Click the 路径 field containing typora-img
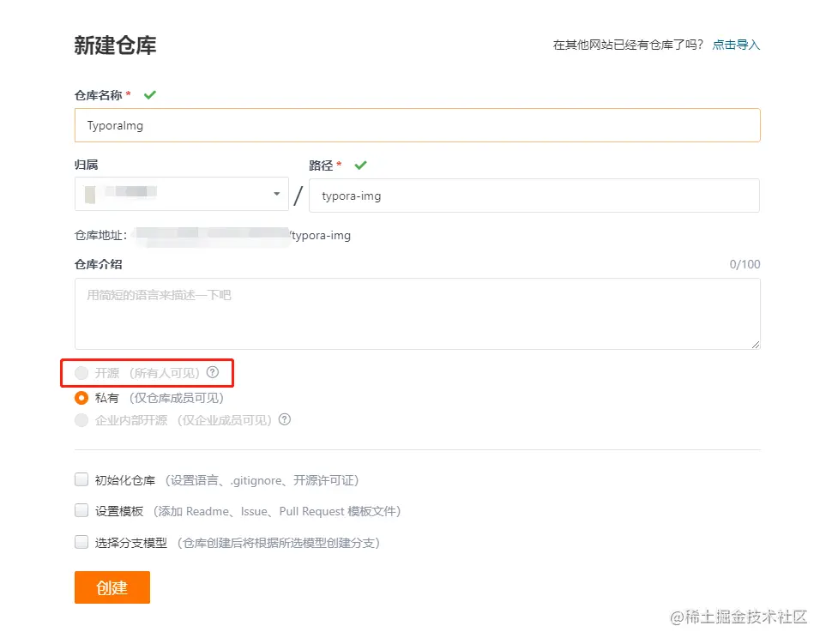826x644 pixels. pos(534,196)
